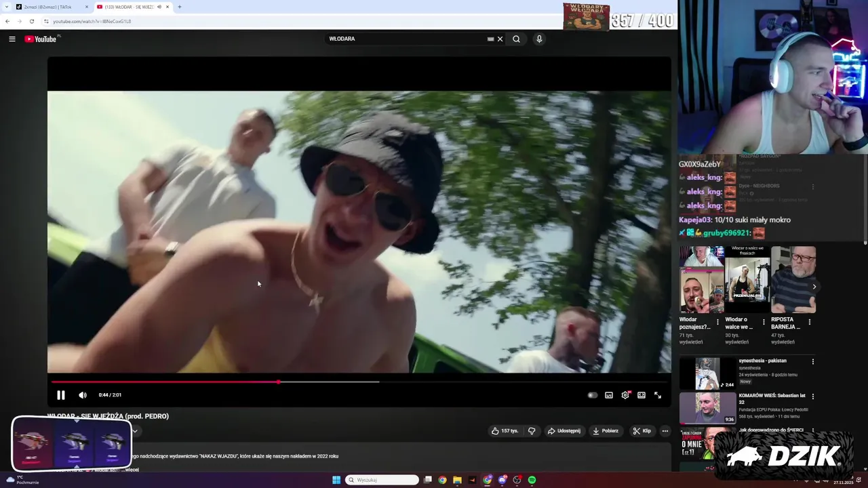Open options for 'RIPOSTA BARNEJA' short
This screenshot has width=868, height=488.
coord(809,322)
